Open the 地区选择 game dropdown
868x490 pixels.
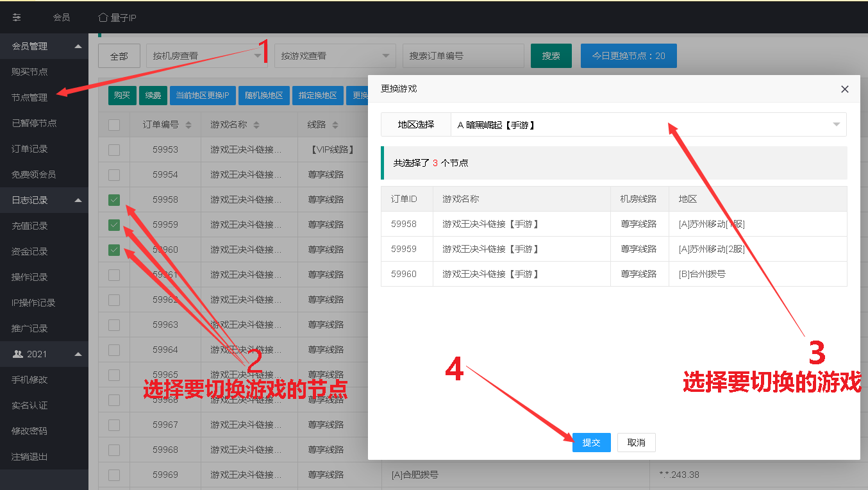[647, 124]
